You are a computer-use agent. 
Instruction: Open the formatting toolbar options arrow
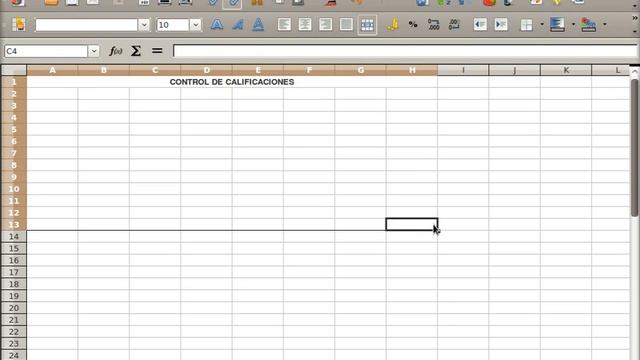(635, 31)
